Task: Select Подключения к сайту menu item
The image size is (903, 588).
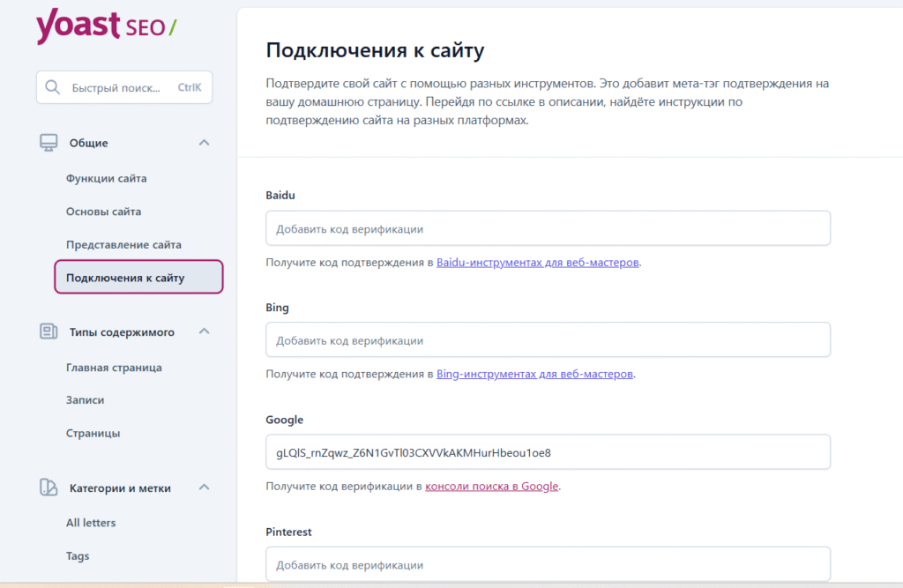Action: (125, 278)
